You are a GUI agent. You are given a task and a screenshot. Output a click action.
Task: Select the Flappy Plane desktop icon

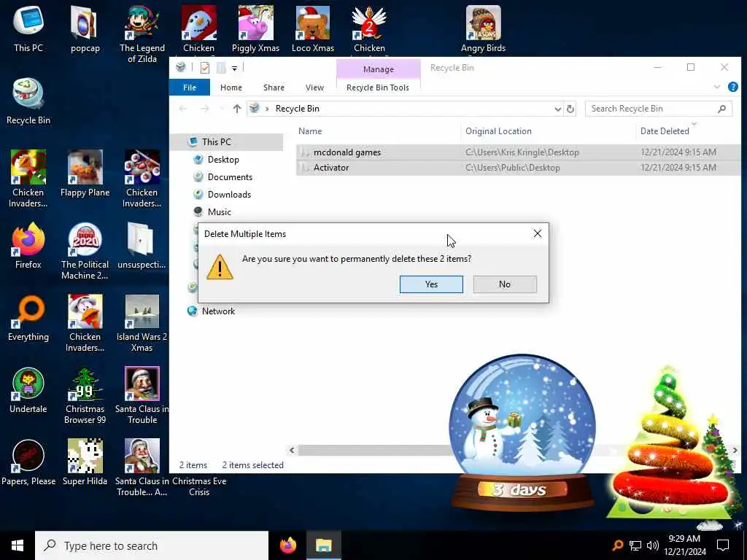85,174
